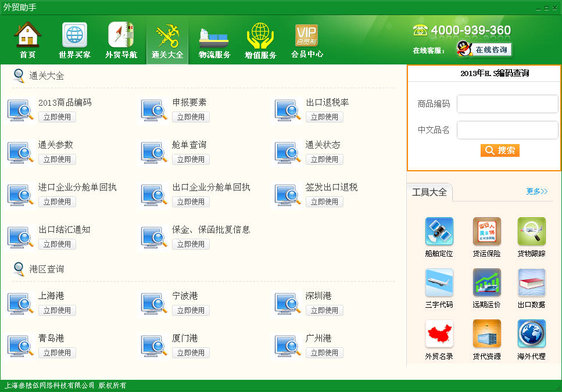
Task: Click 立即使用 under 2013商品编码
Action: [x=57, y=117]
